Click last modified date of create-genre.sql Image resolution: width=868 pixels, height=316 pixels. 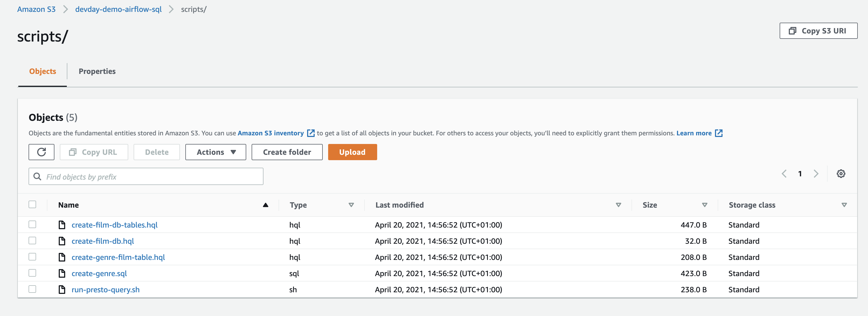[x=438, y=273]
